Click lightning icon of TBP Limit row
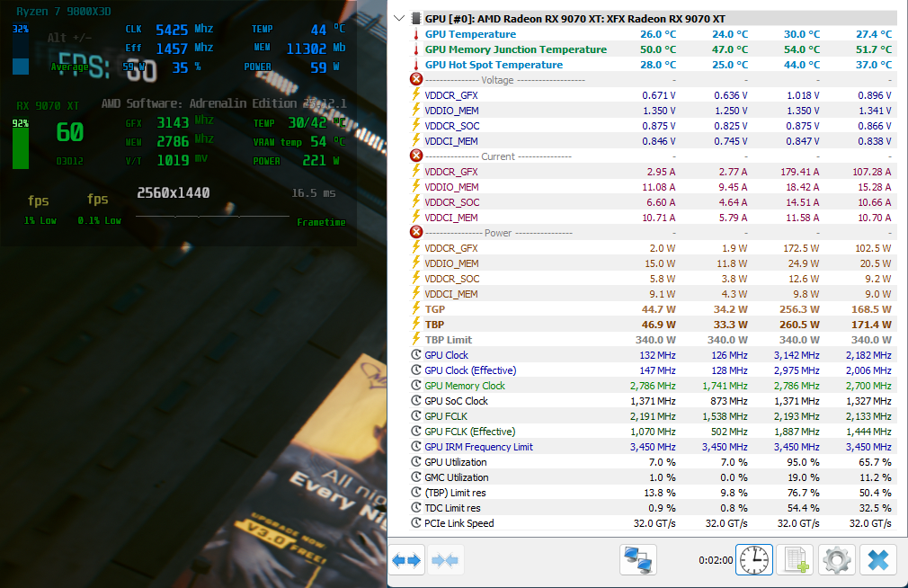The image size is (908, 588). click(415, 340)
